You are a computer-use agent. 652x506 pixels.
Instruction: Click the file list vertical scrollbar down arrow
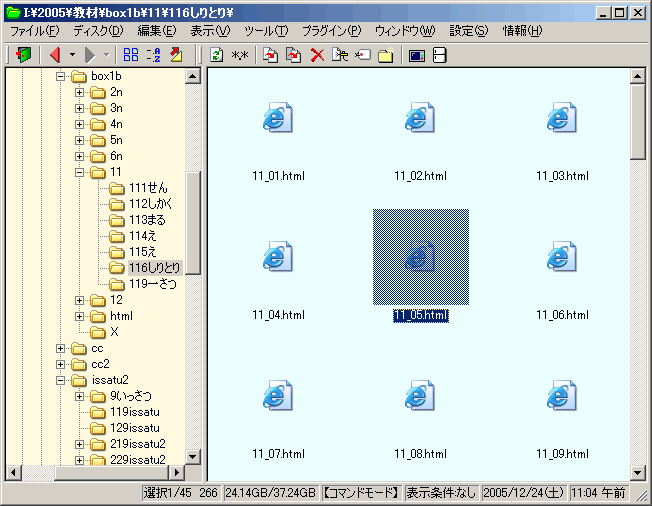[638, 472]
